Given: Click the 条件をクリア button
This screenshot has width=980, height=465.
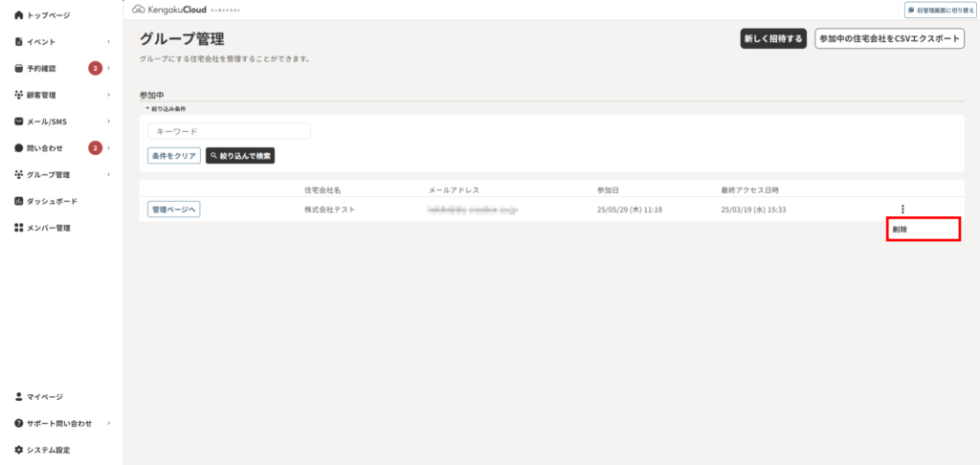Looking at the screenshot, I should click(174, 155).
